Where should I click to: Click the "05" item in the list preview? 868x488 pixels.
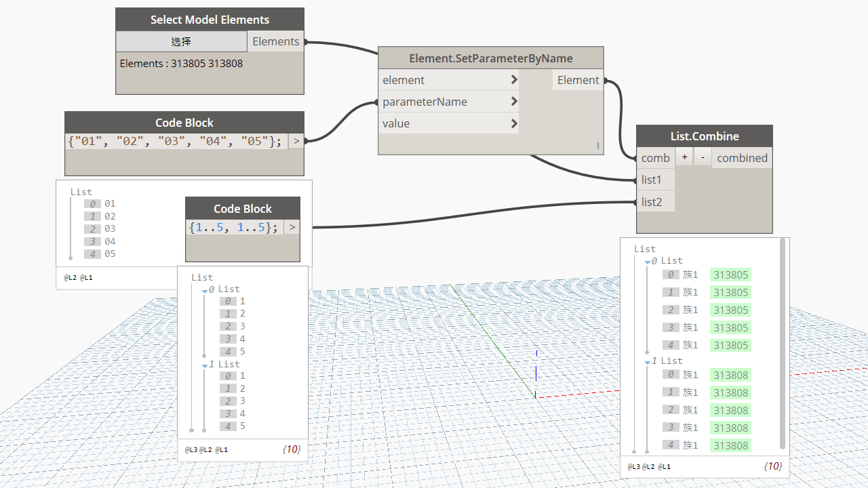[x=110, y=254]
